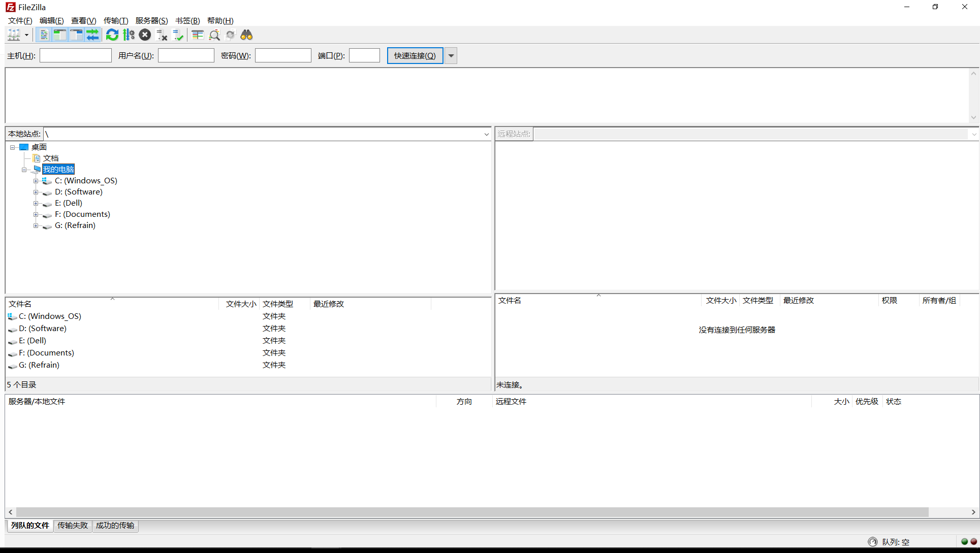Toggle directory comparison icon
Screen dimensions: 980x553
click(x=214, y=35)
